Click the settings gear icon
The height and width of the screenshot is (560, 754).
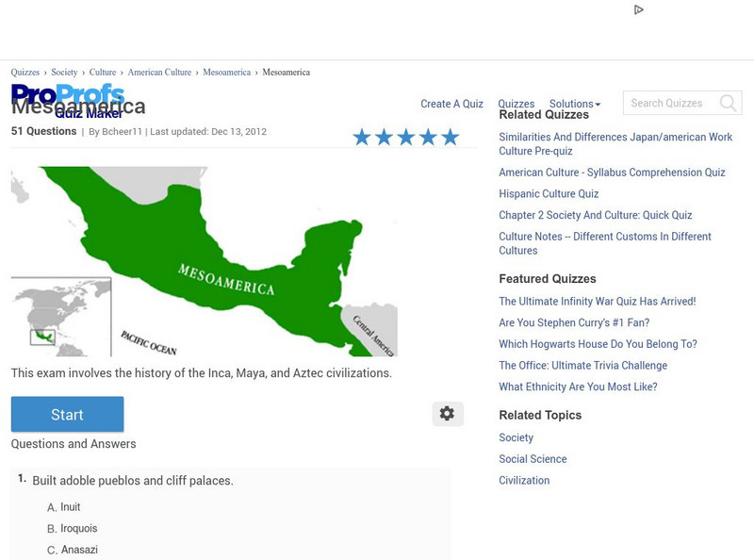(447, 414)
